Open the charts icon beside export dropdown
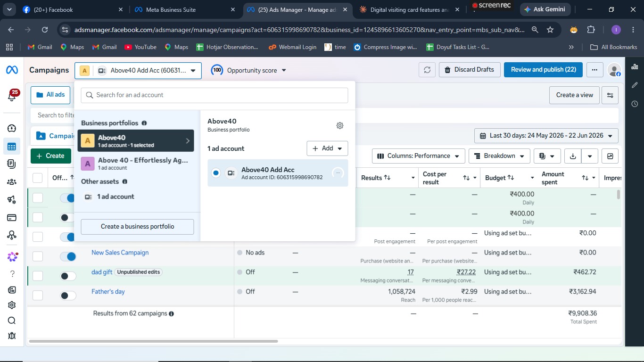The image size is (644, 362). (610, 156)
